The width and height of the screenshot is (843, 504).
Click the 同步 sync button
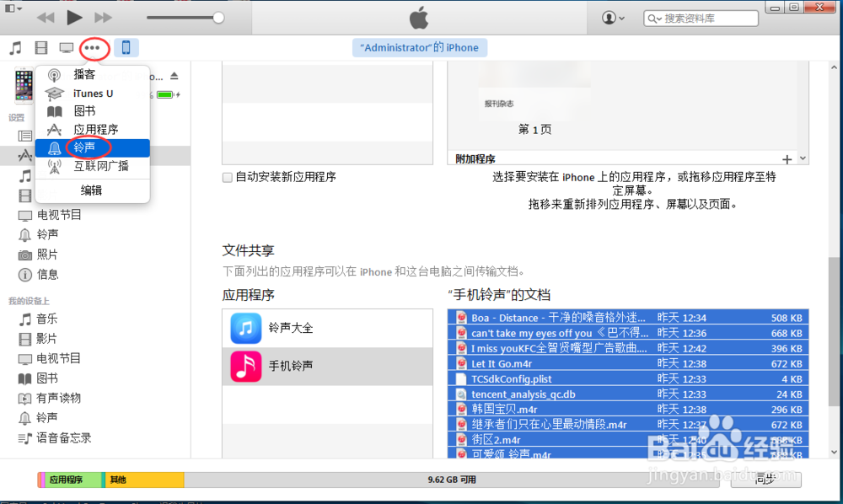[765, 480]
